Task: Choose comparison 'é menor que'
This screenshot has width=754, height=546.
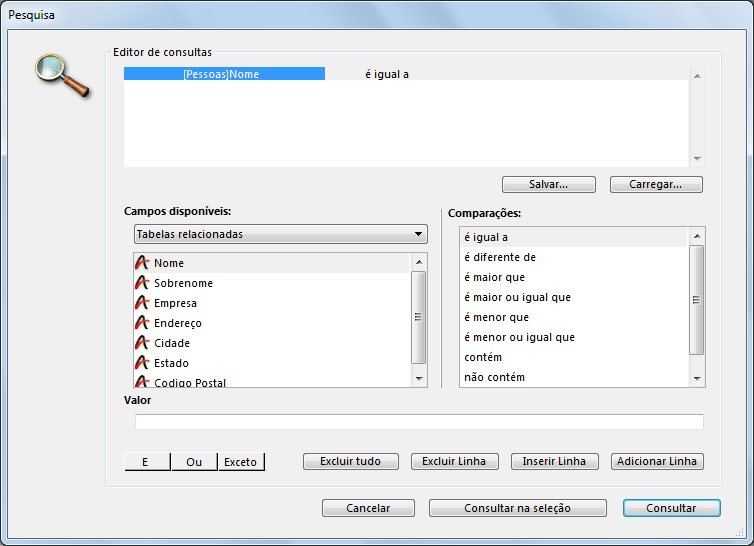Action: pos(574,317)
